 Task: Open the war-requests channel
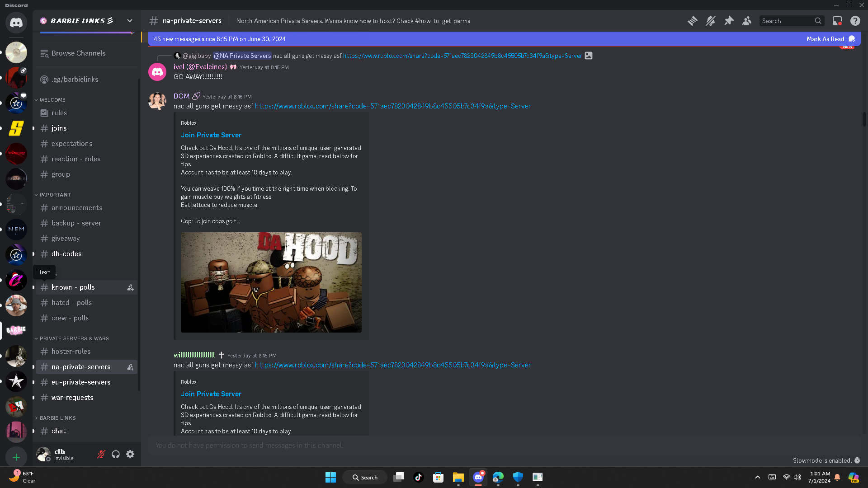pos(86,398)
